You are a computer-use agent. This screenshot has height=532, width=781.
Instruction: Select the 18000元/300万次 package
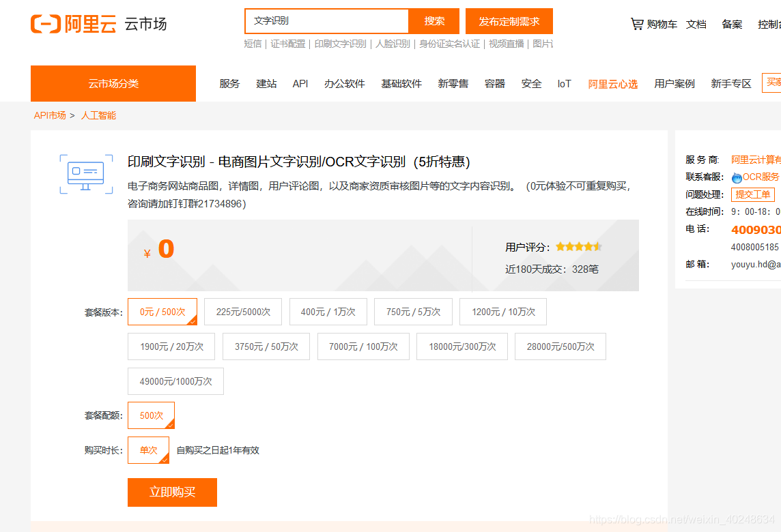coord(462,346)
